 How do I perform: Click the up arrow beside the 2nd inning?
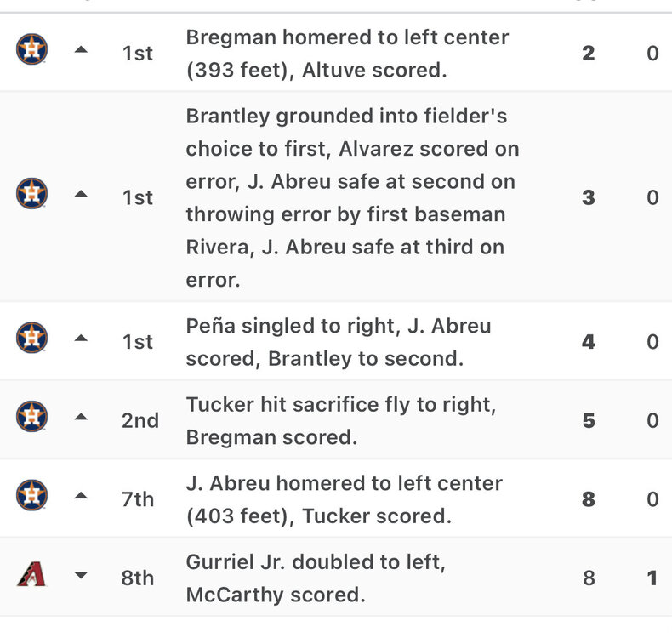tap(81, 419)
